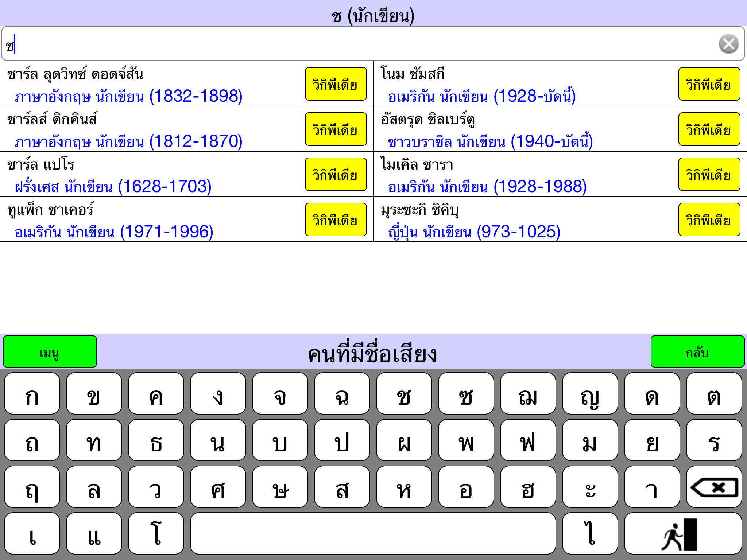This screenshot has height=560, width=747.
Task: Tap the ข key
Action: click(94, 393)
